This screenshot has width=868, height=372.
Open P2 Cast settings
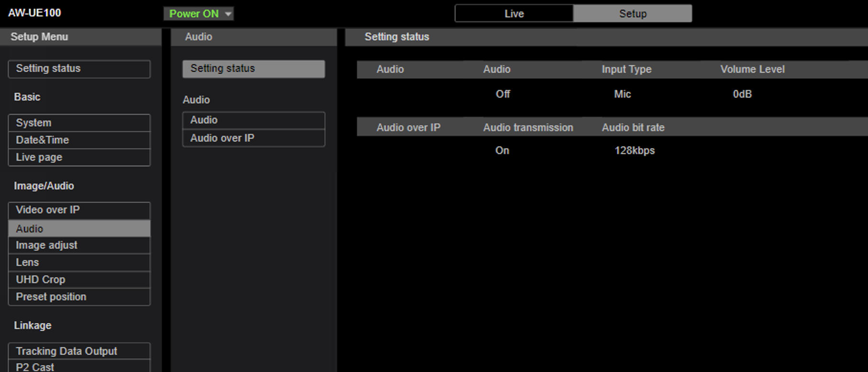79,366
